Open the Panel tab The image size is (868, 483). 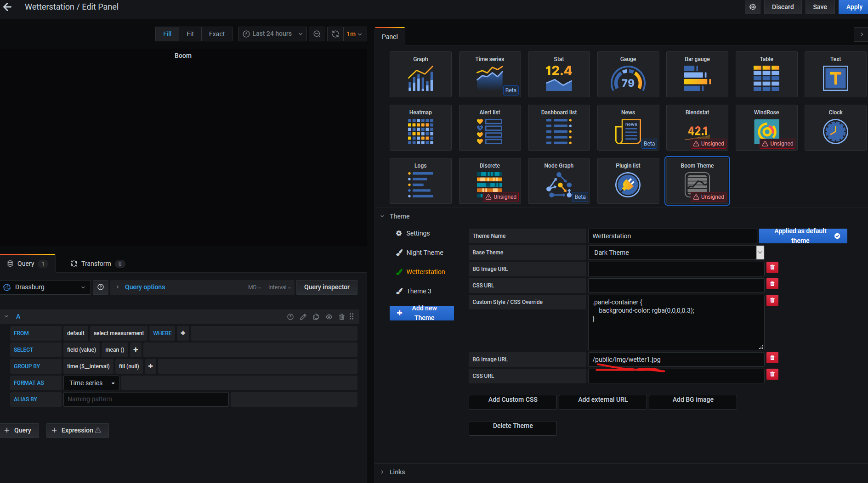(390, 37)
